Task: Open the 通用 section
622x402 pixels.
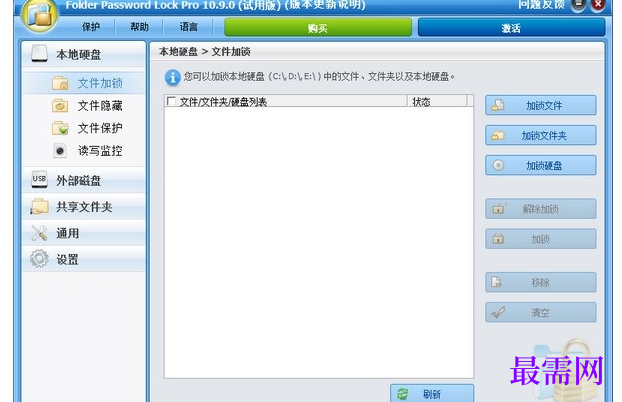Action: (x=84, y=233)
